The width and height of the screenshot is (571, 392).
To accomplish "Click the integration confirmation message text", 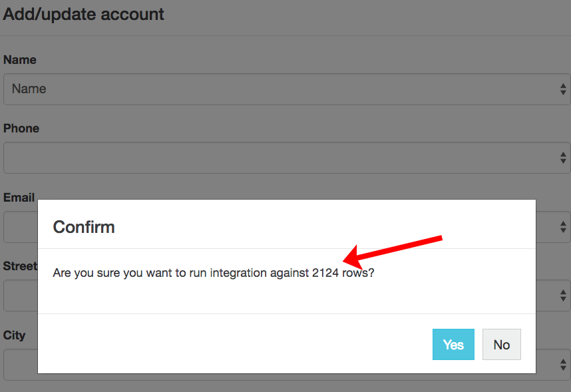I will [213, 273].
